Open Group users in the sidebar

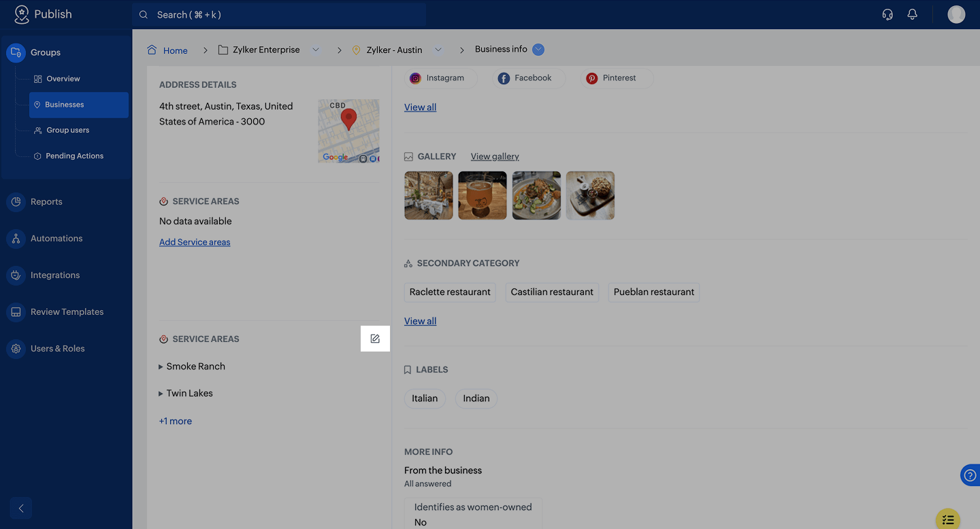click(67, 130)
